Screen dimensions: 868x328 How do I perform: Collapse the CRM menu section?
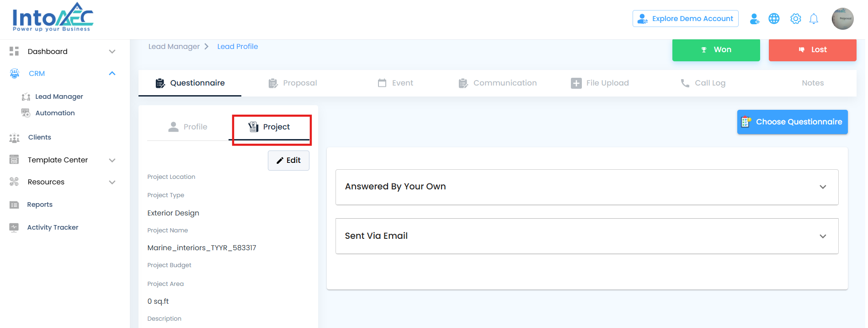pyautogui.click(x=112, y=74)
